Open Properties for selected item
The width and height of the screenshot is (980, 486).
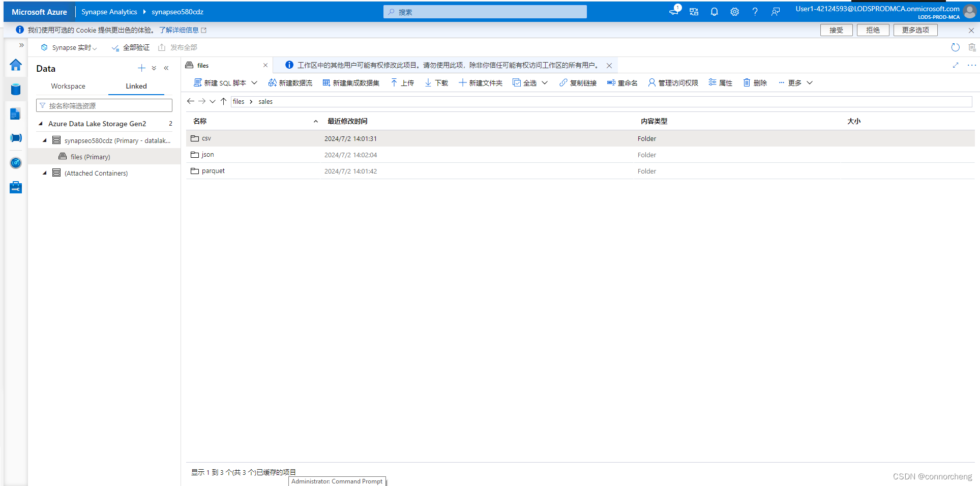720,83
